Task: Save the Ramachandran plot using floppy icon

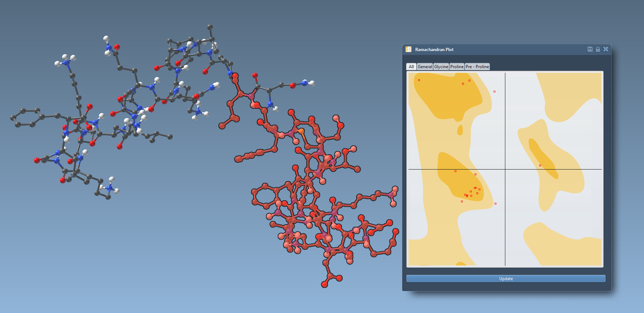Action: click(590, 49)
